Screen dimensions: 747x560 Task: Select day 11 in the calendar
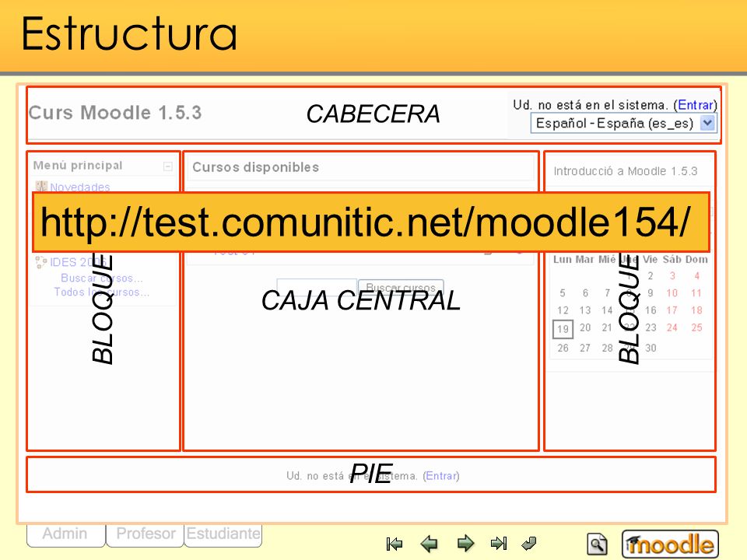(x=696, y=293)
